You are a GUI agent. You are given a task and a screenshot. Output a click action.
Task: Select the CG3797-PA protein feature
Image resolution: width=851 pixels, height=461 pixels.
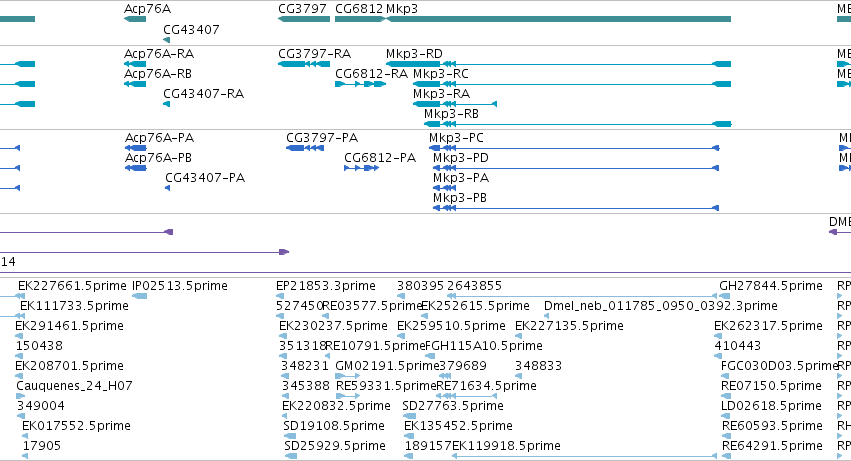(305, 148)
